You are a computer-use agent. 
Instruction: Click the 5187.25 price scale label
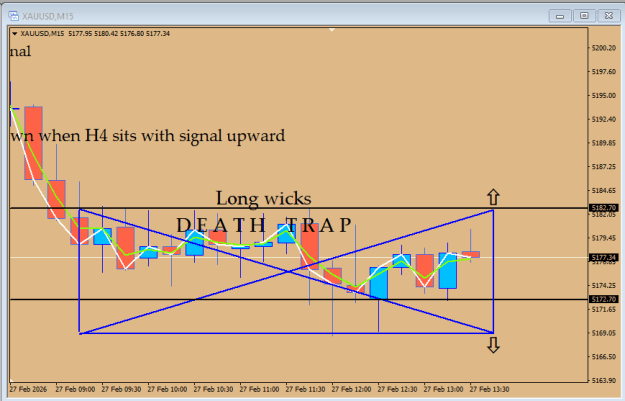pos(604,167)
